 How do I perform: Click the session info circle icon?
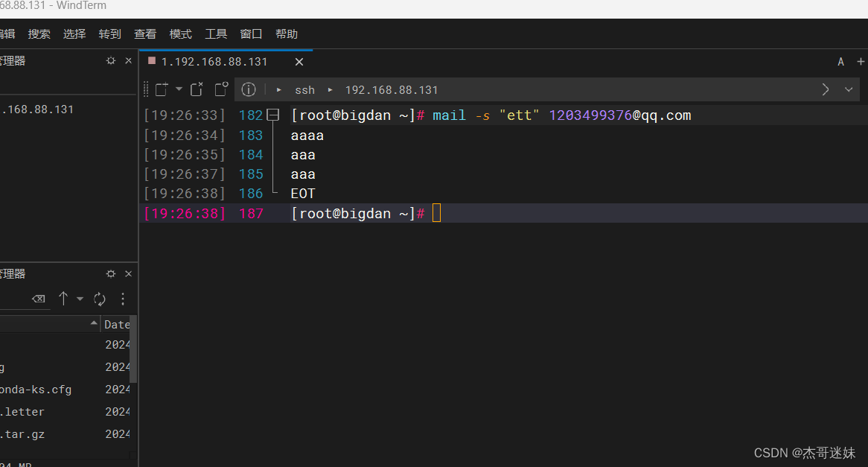(248, 89)
